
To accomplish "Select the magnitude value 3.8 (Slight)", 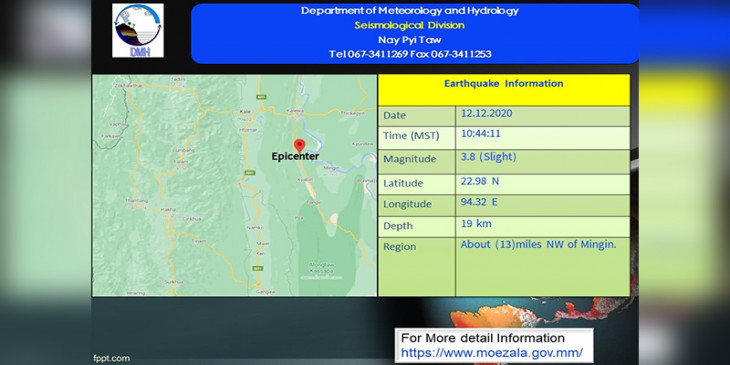I will click(489, 157).
